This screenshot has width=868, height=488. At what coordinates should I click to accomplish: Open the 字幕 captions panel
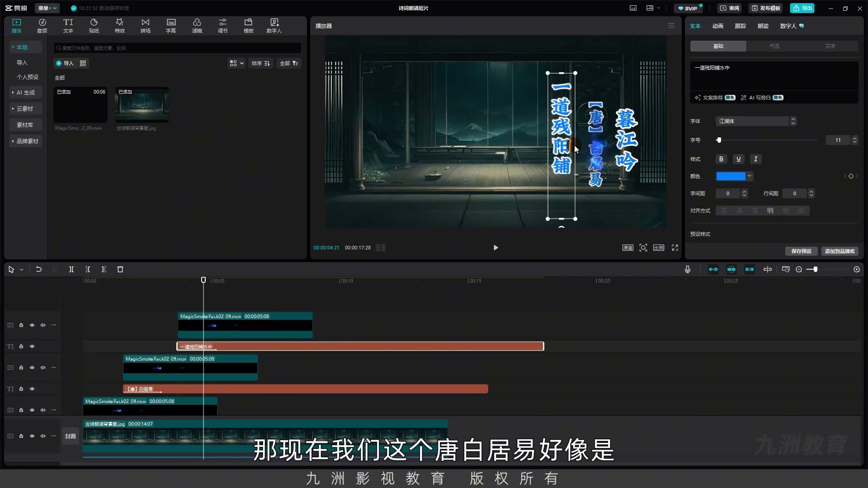coord(171,26)
